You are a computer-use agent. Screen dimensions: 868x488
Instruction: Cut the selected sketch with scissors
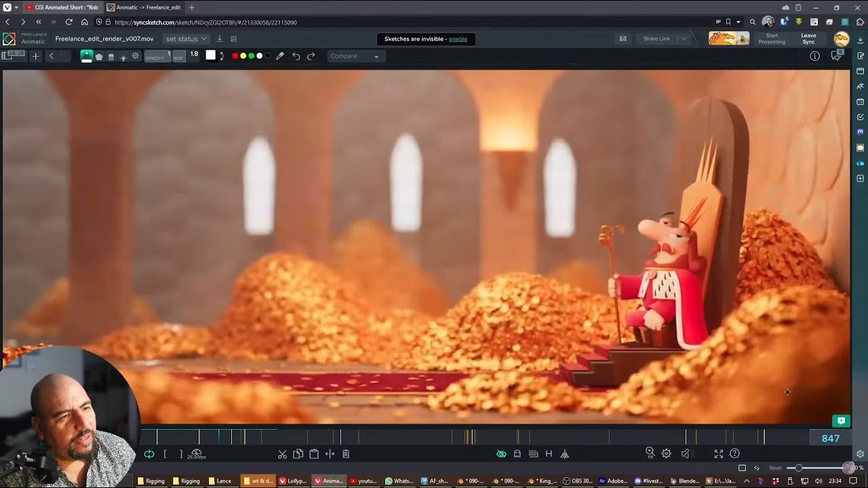282,454
